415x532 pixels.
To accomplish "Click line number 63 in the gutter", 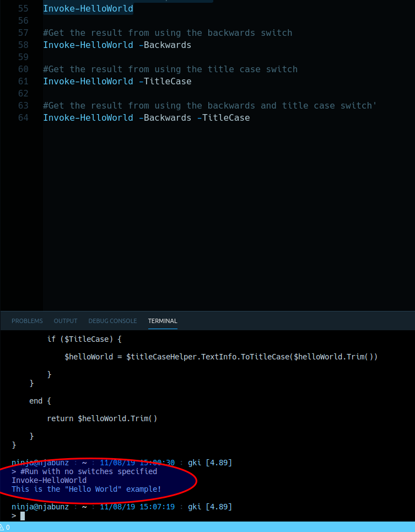I will click(x=23, y=106).
